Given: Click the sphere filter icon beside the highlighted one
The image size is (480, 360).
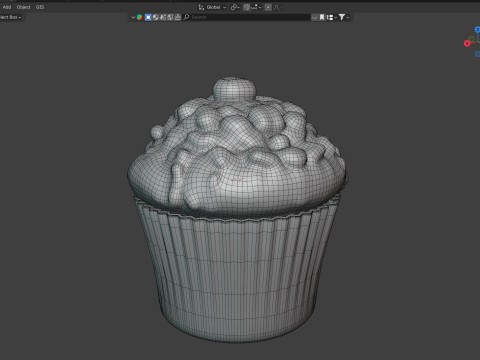Looking at the screenshot, I should point(156,17).
